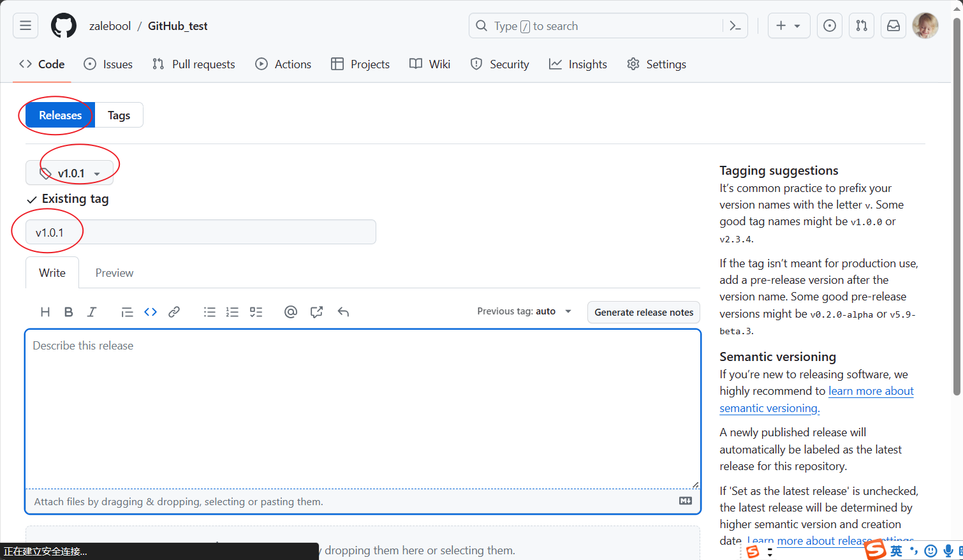Click the Markdown supported icon
This screenshot has width=963, height=560.
point(686,501)
